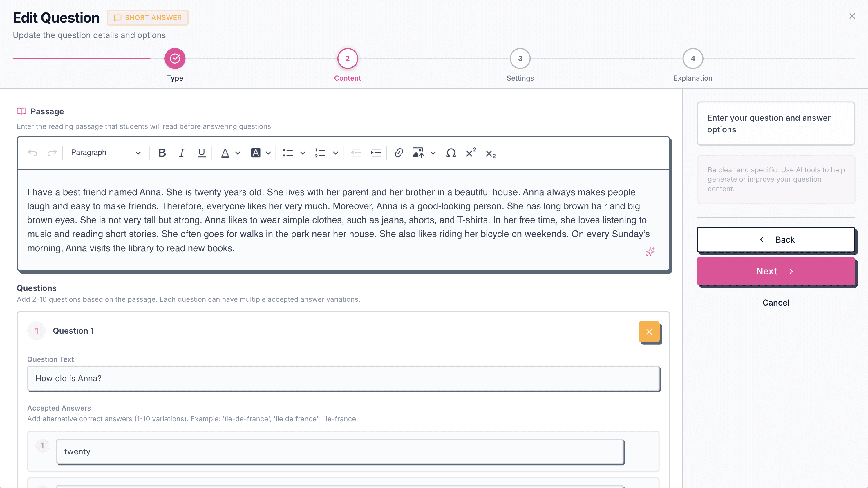Increase indent of the paragraph
868x488 pixels.
pyautogui.click(x=376, y=153)
